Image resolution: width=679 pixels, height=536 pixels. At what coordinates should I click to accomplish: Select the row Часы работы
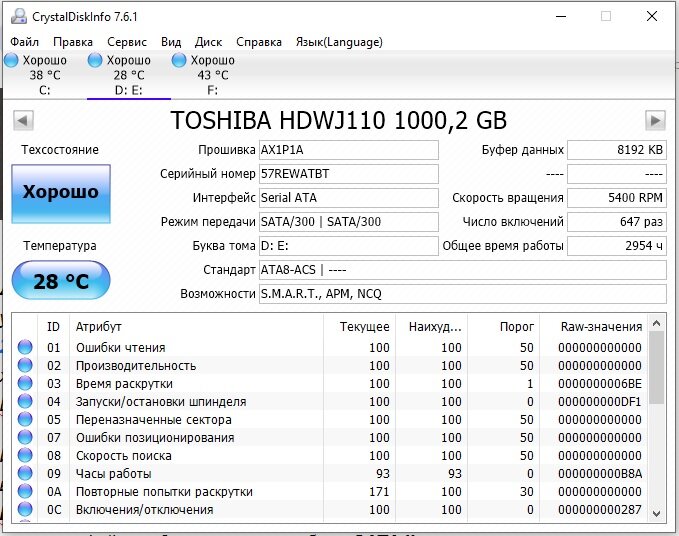pyautogui.click(x=330, y=473)
